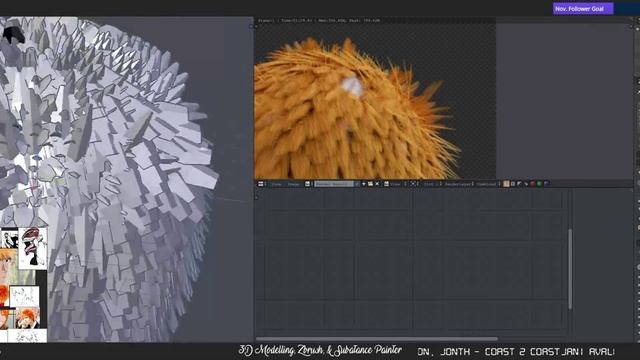This screenshot has width=640, height=360.
Task: Open the editor type selector in image editor header
Action: click(261, 184)
